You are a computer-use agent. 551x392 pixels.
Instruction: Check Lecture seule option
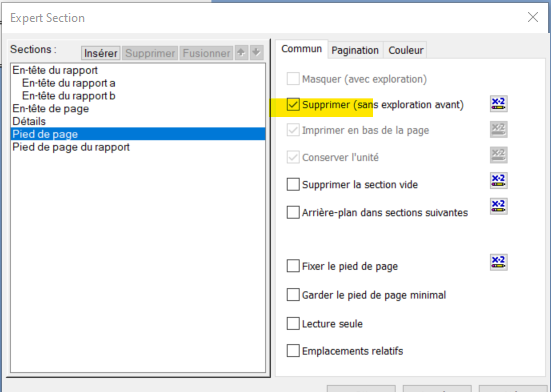pyautogui.click(x=293, y=324)
